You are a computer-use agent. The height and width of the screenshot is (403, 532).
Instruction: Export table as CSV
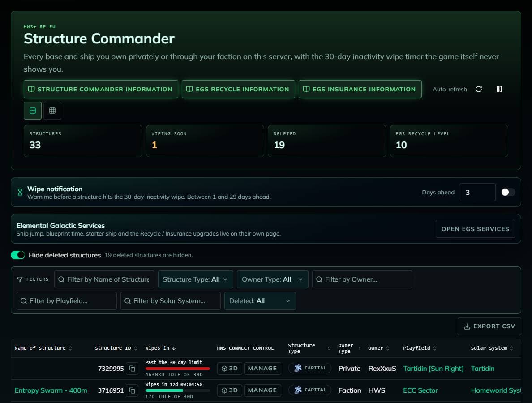tap(489, 326)
